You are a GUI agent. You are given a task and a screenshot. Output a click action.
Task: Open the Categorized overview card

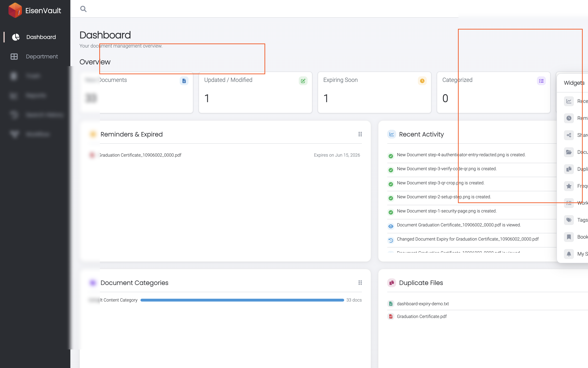click(x=493, y=92)
